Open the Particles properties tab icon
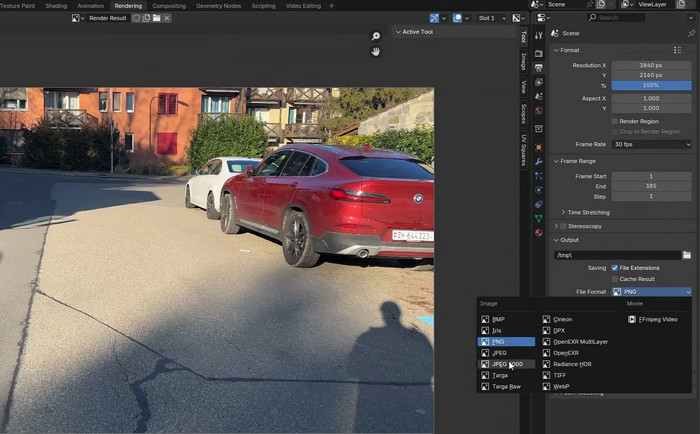 click(539, 175)
